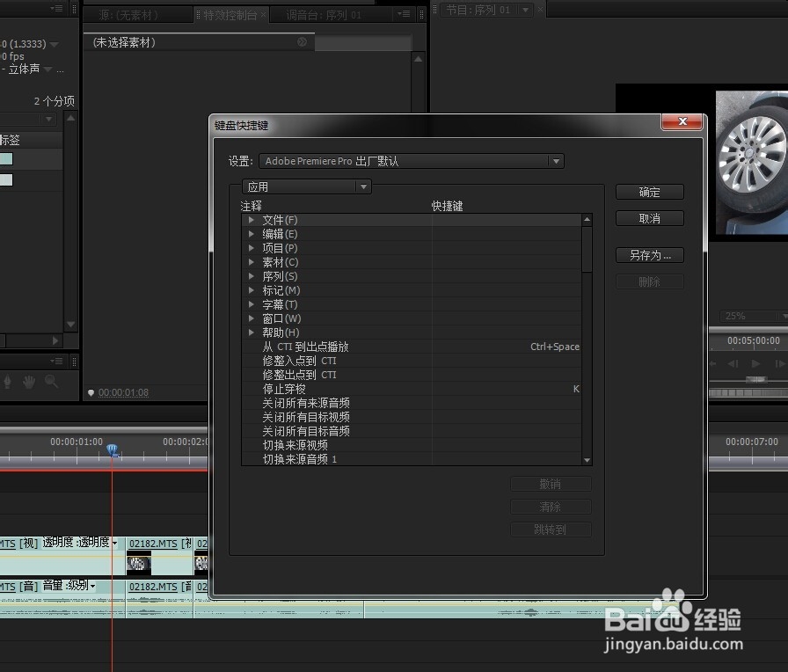Open the source panel flyout menu icon

coord(404,14)
